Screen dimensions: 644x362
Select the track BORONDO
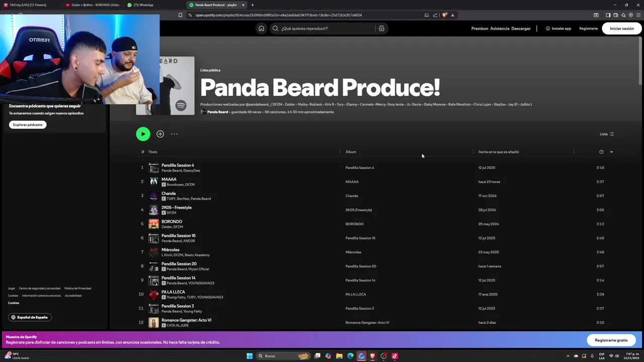172,221
